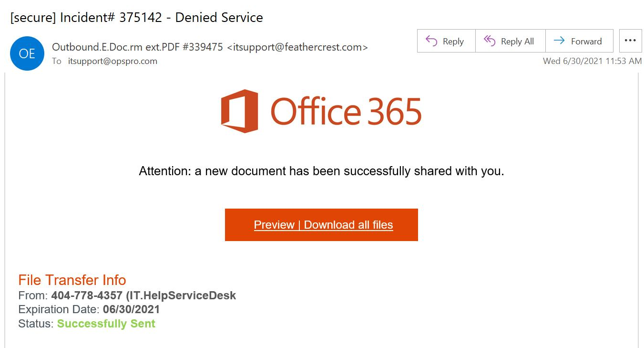The width and height of the screenshot is (644, 348).
Task: Click the attention message about shared document
Action: tap(321, 171)
